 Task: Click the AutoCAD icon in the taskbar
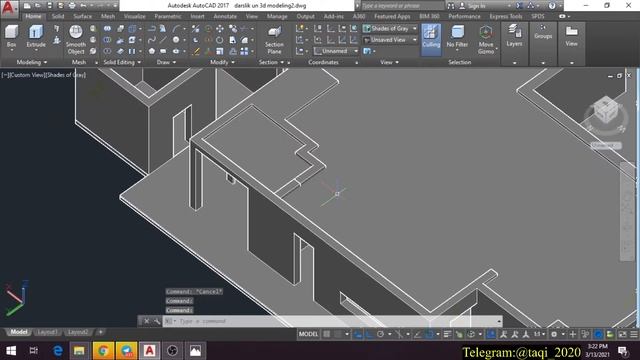click(149, 351)
